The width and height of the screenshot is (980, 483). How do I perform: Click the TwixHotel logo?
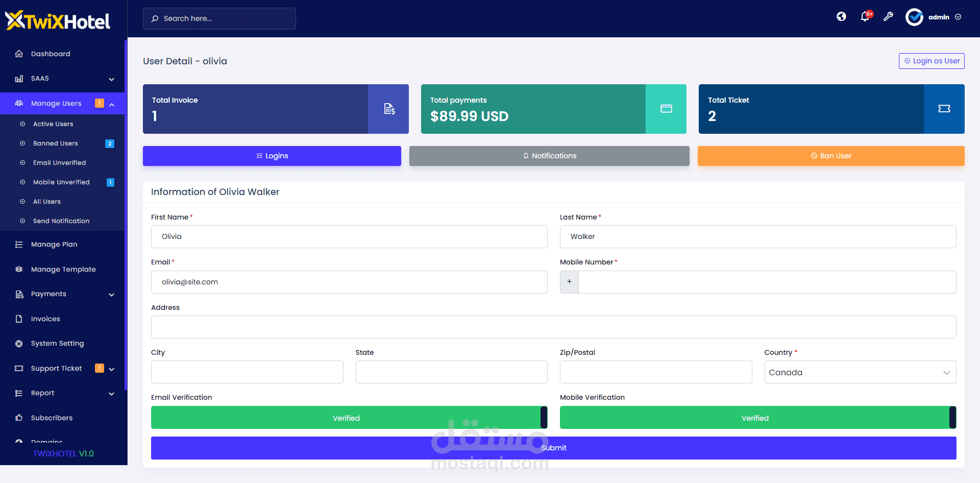58,20
